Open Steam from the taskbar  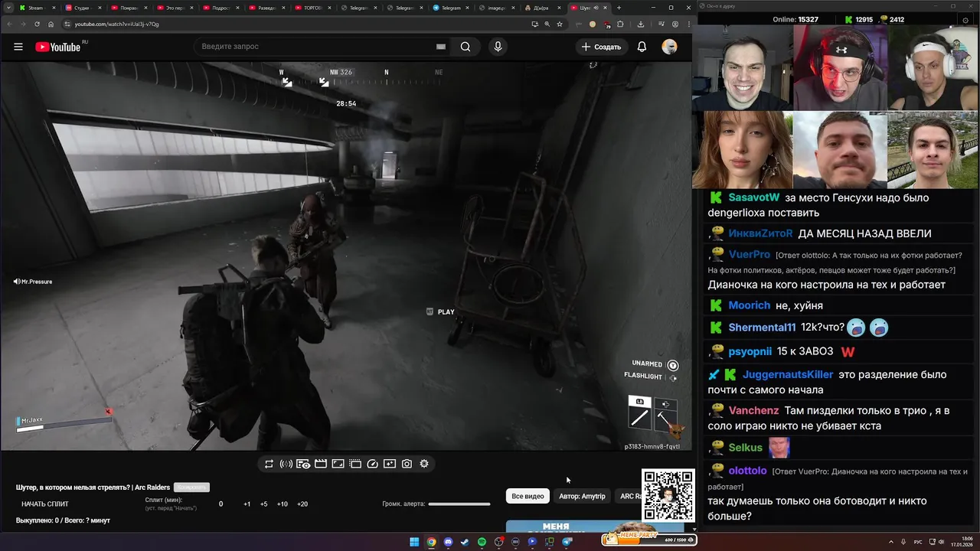click(x=465, y=542)
